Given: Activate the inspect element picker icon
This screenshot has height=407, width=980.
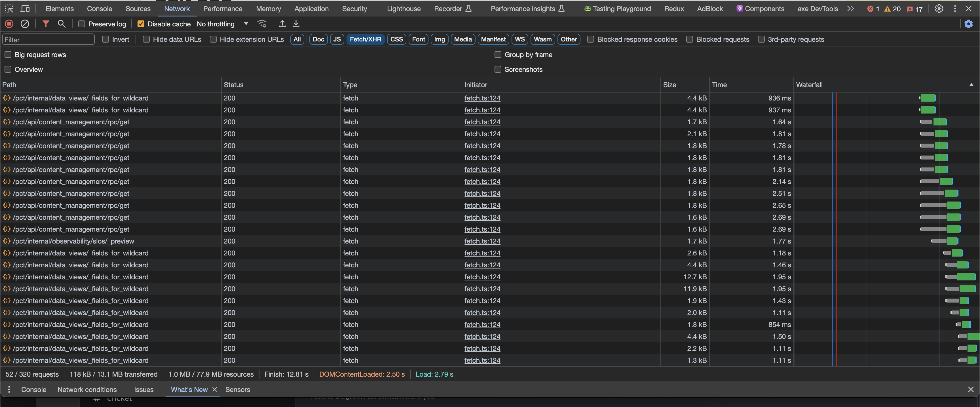Looking at the screenshot, I should click(x=9, y=9).
